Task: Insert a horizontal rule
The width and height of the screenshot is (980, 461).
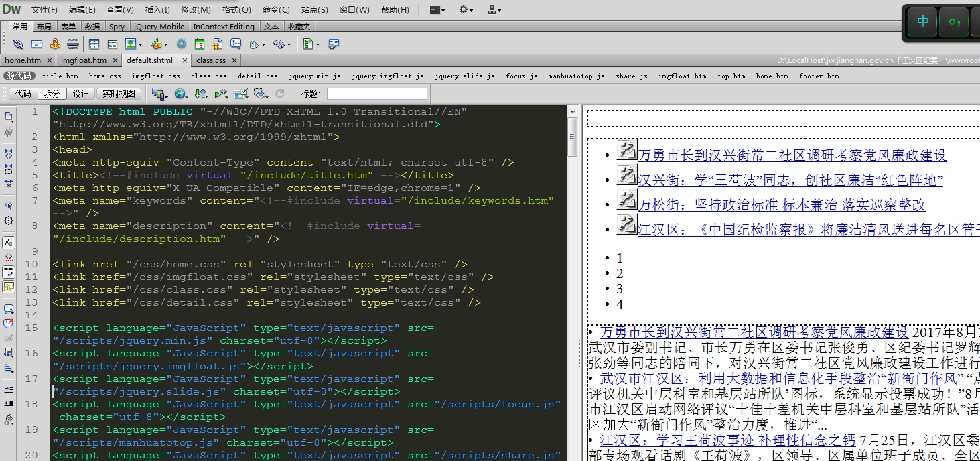Action: [x=73, y=44]
